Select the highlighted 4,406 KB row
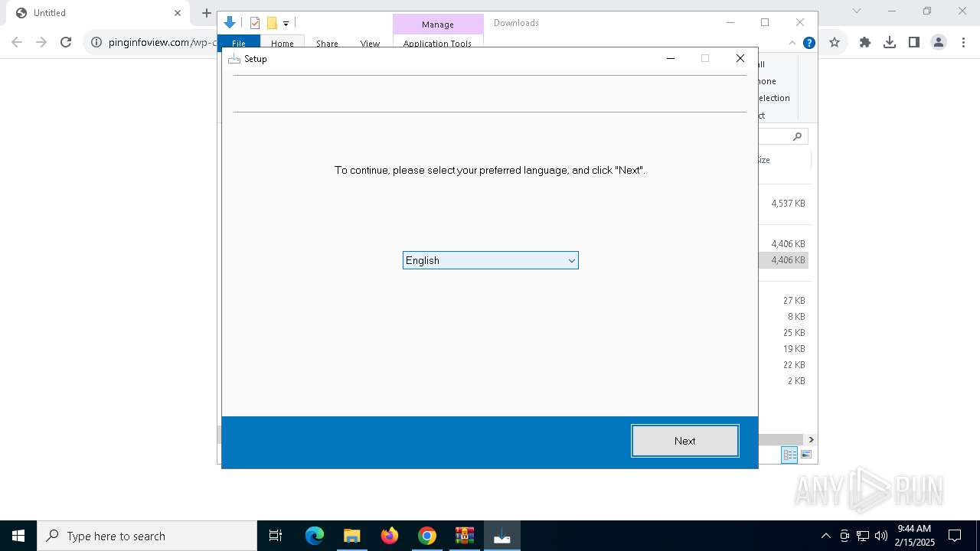This screenshot has width=980, height=551. pyautogui.click(x=783, y=260)
